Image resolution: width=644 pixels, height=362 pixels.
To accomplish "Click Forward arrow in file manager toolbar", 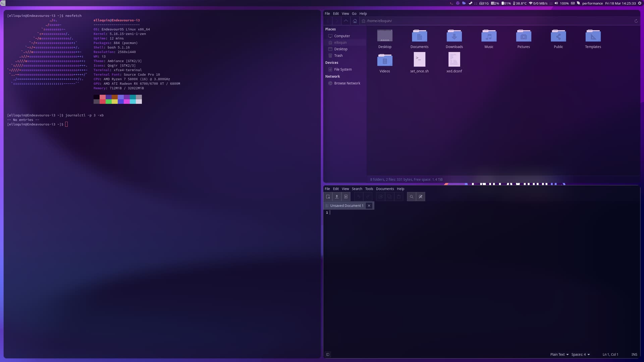I will tap(337, 21).
